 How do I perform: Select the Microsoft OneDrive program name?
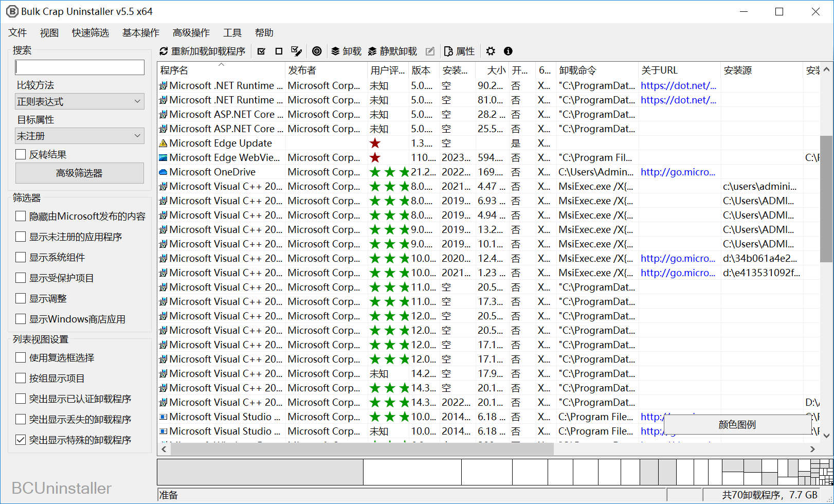coord(212,172)
